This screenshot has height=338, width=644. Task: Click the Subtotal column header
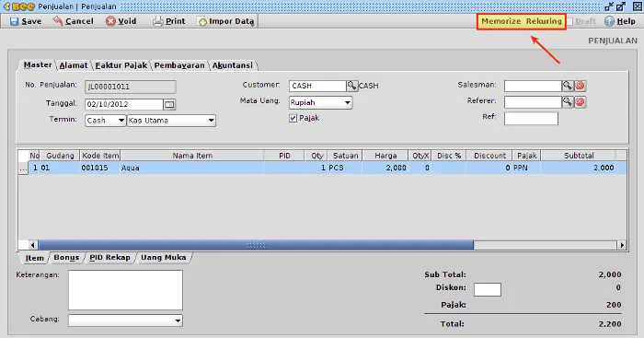click(579, 156)
